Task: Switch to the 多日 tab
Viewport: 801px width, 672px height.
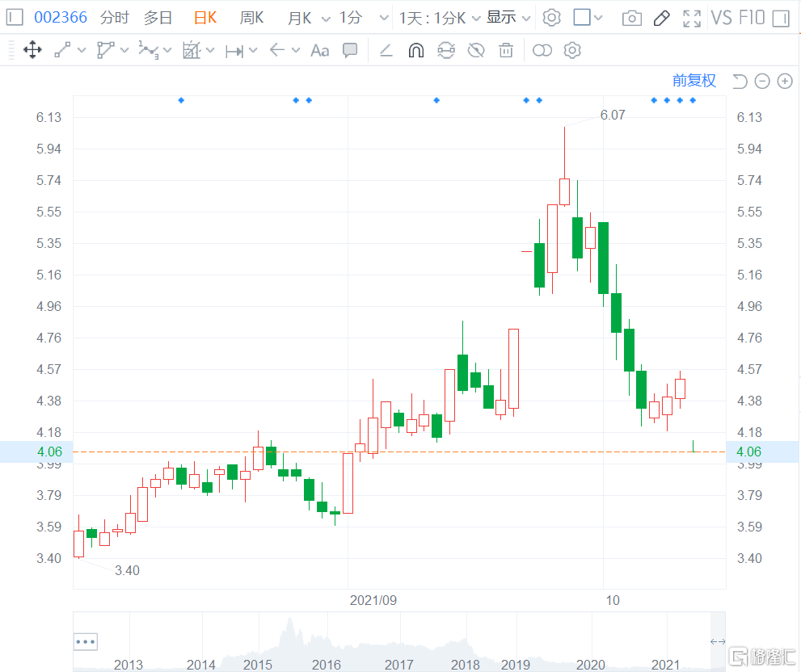Action: pyautogui.click(x=158, y=18)
